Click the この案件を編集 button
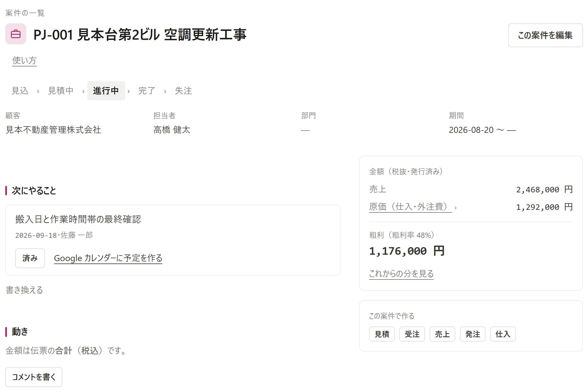This screenshot has width=588, height=392. [545, 35]
